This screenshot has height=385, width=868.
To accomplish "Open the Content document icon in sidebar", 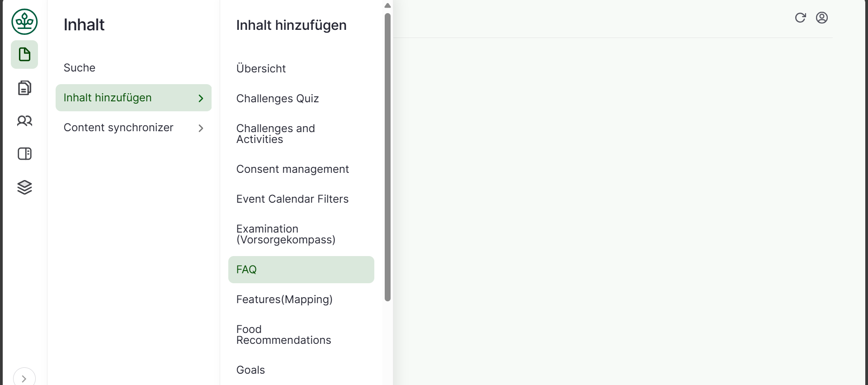I will pos(24,55).
